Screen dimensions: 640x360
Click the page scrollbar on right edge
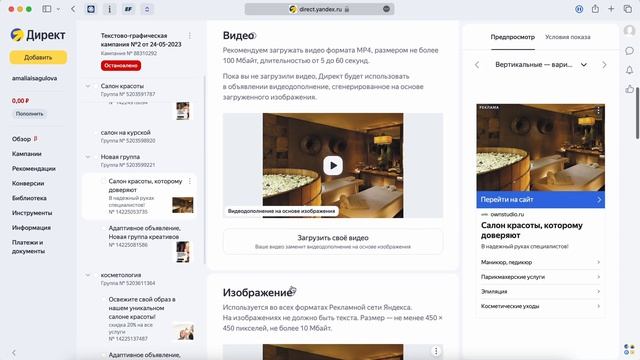pyautogui.click(x=637, y=113)
